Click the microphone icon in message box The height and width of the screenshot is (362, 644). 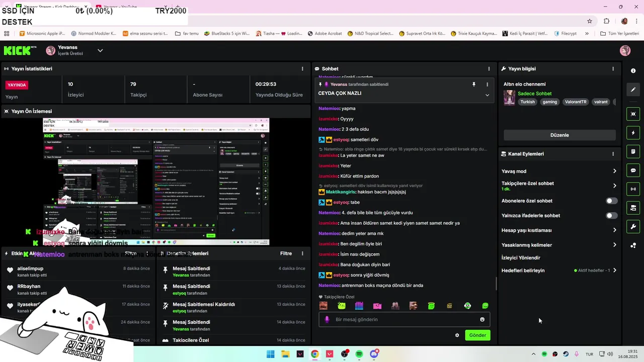(x=327, y=319)
